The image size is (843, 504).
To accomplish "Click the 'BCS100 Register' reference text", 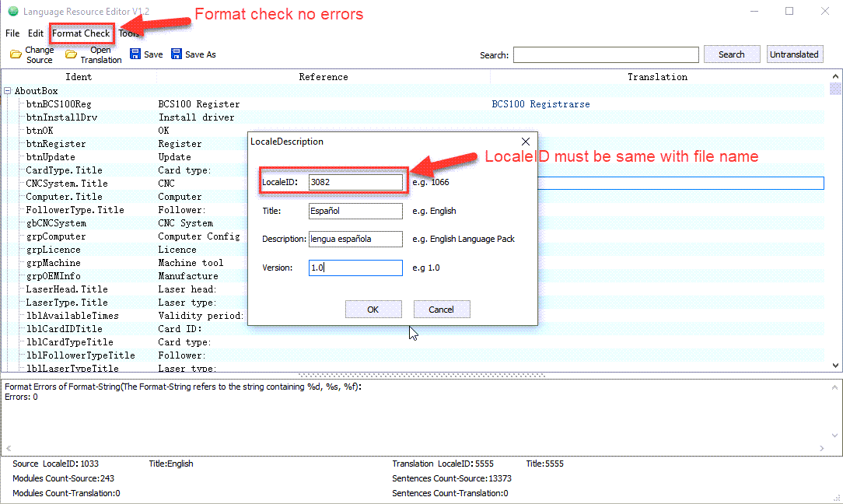I will [x=199, y=104].
